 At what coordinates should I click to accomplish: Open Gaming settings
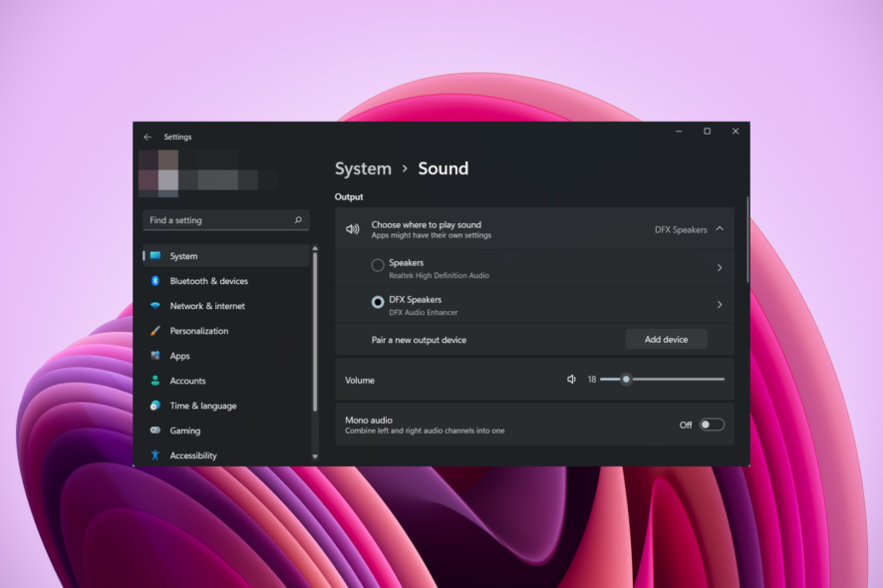click(x=226, y=431)
